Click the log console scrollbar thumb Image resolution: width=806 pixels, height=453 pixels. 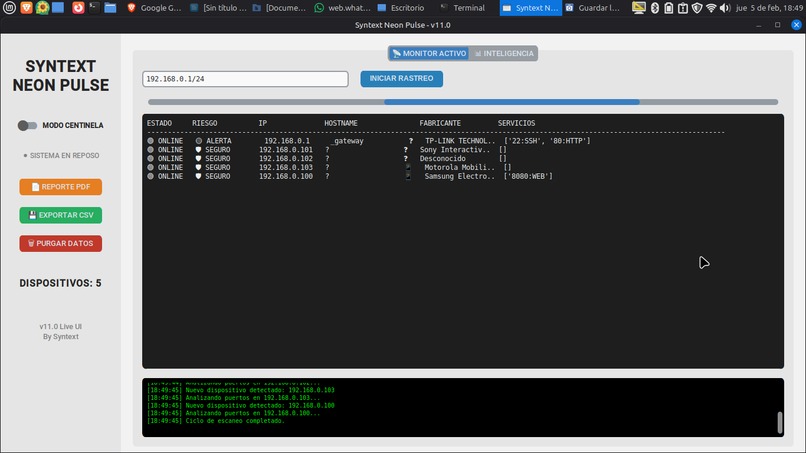780,423
